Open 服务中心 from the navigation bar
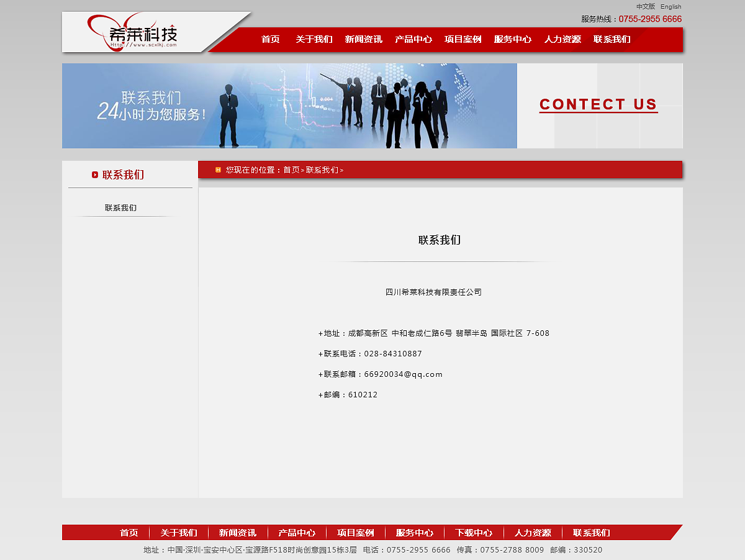The image size is (745, 560). [x=512, y=39]
